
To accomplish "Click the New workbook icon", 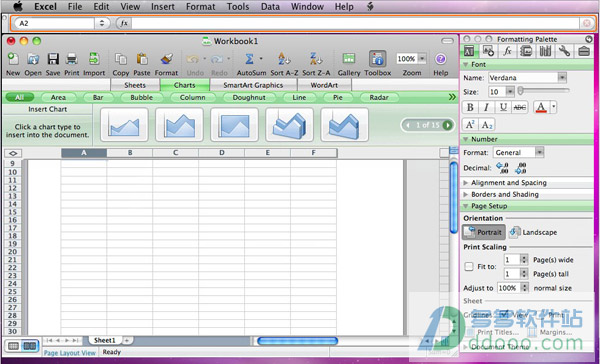I will coord(13,59).
